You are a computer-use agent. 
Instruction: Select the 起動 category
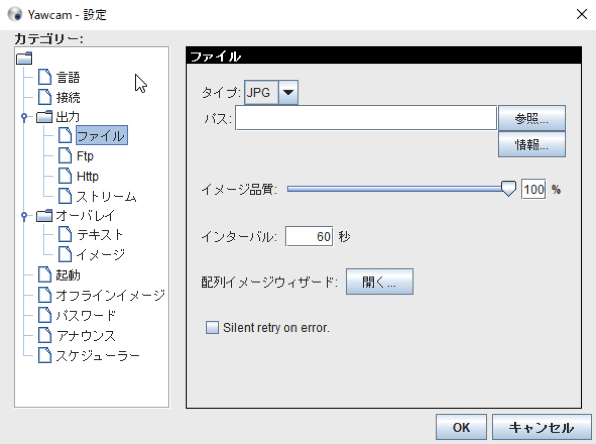pos(68,275)
